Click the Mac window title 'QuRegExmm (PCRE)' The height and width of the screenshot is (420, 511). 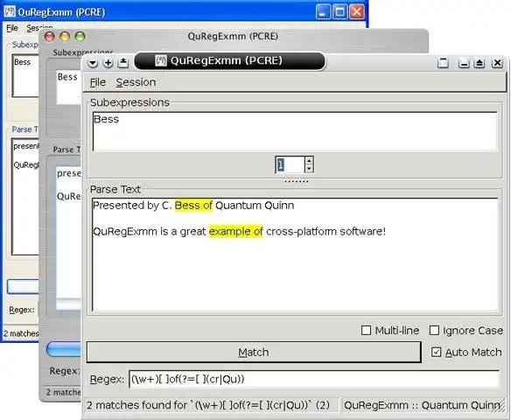[x=233, y=36]
